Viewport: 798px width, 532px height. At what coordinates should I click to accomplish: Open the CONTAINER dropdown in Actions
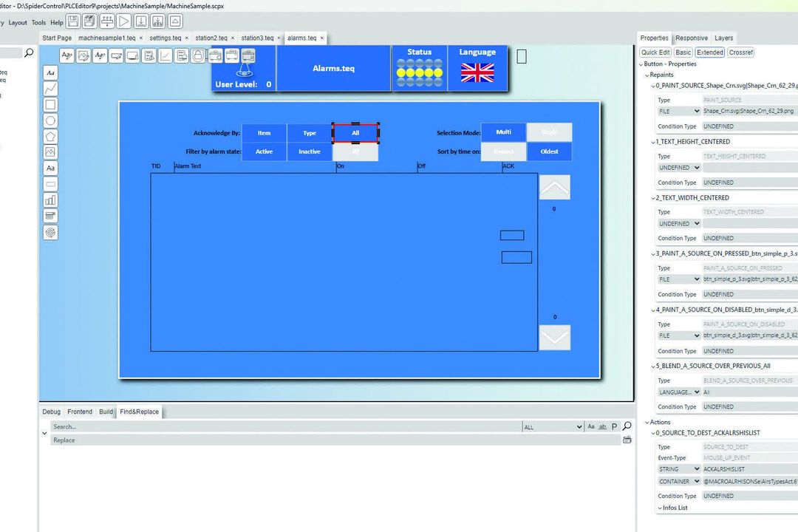679,481
